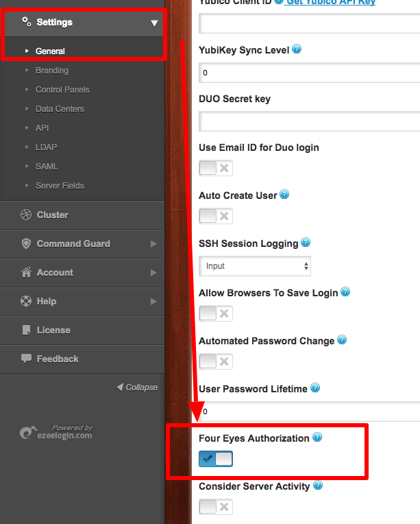Click the Yubico Client ID field
Viewport: 420px width, 524px height.
click(310, 23)
